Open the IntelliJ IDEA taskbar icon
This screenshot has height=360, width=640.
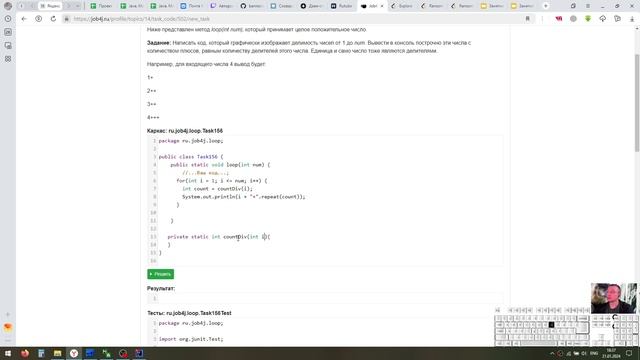139,353
